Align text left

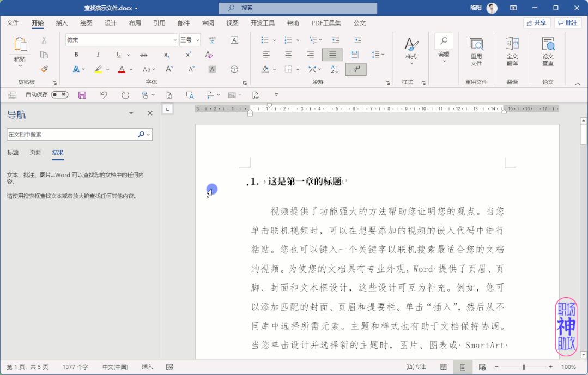click(x=266, y=55)
